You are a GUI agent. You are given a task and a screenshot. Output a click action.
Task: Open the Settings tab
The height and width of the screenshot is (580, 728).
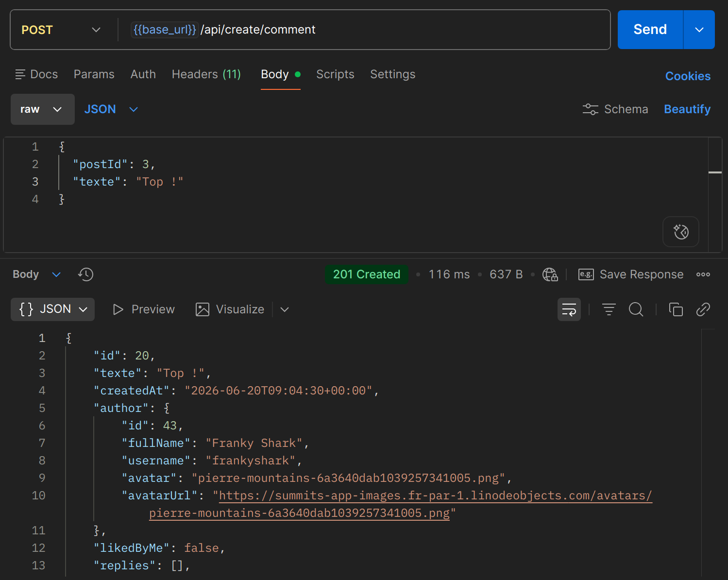pyautogui.click(x=393, y=74)
